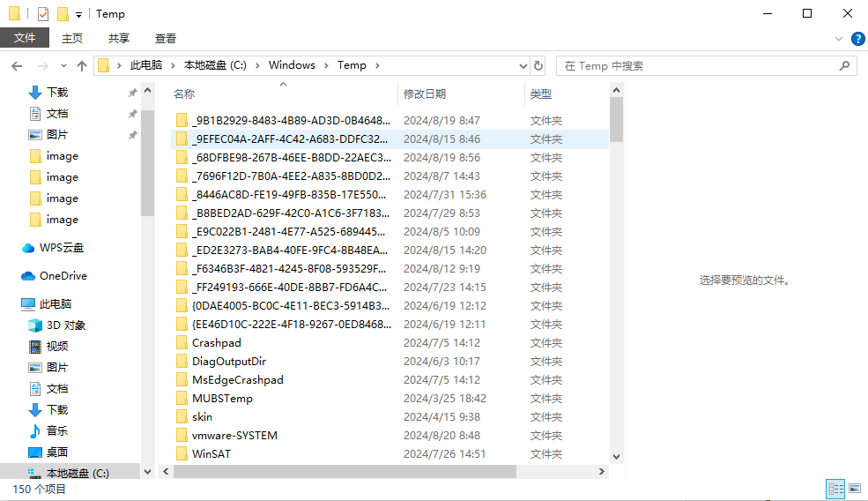Open 音乐 in navigation pane
This screenshot has height=501, width=868.
[x=57, y=430]
